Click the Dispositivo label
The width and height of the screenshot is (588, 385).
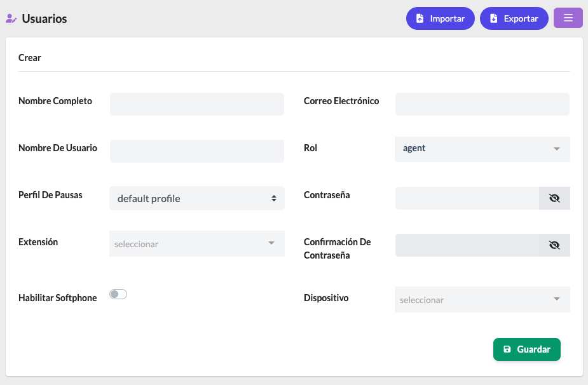tap(326, 298)
